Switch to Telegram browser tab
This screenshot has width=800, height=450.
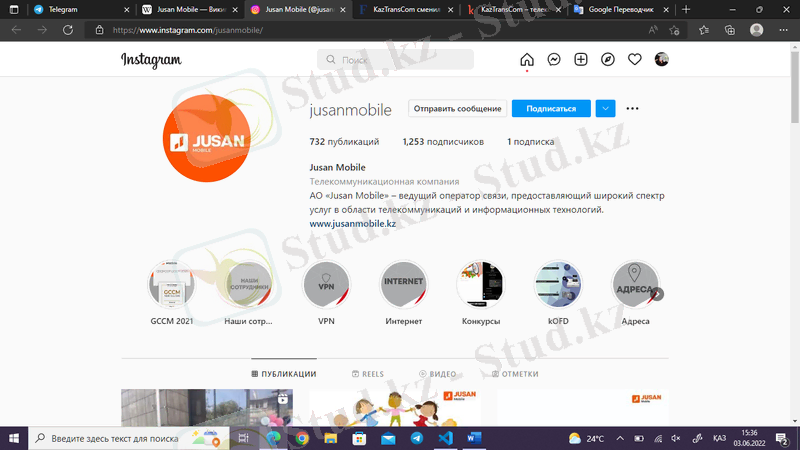click(76, 10)
